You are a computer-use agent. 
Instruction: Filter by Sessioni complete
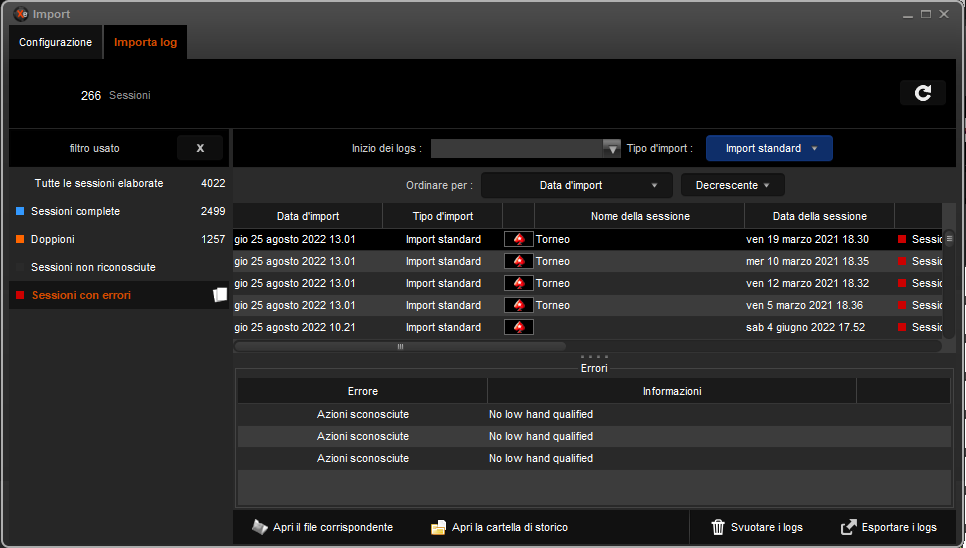click(120, 211)
